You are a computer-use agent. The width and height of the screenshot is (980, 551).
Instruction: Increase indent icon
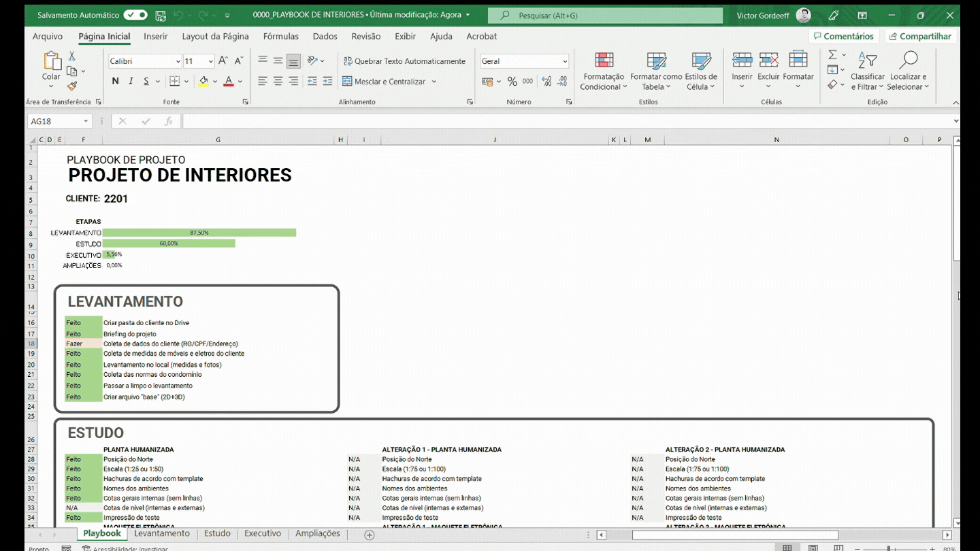point(327,82)
